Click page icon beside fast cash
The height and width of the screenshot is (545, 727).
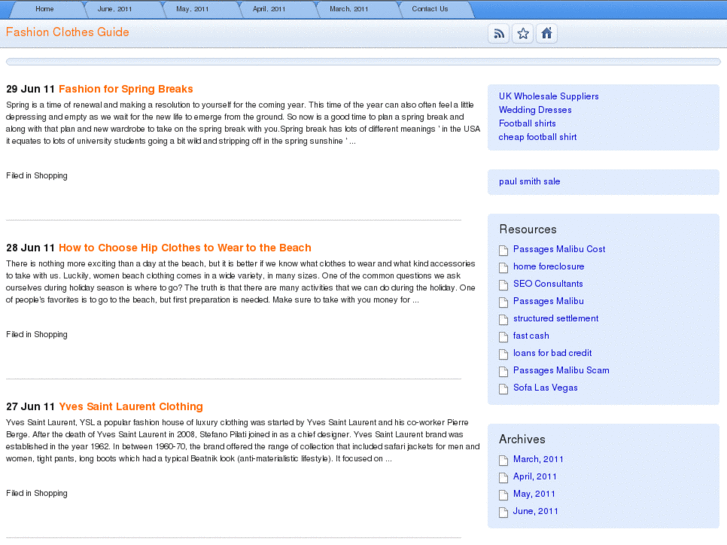click(504, 337)
